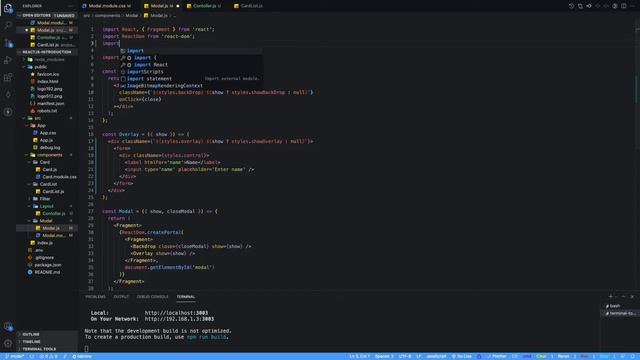Click Modal breadcrumb segment above editor
Viewport: 640px width, 360px height.
pyautogui.click(x=131, y=16)
